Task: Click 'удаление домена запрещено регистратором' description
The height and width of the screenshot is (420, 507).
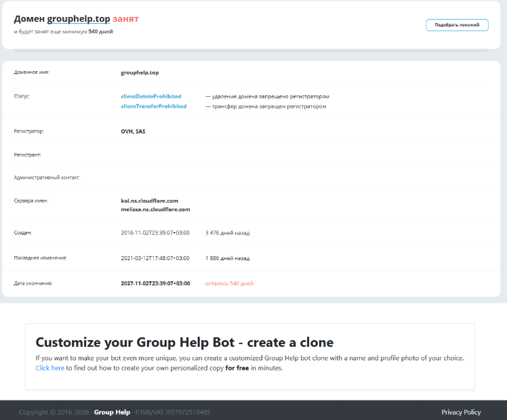Action: pos(270,96)
